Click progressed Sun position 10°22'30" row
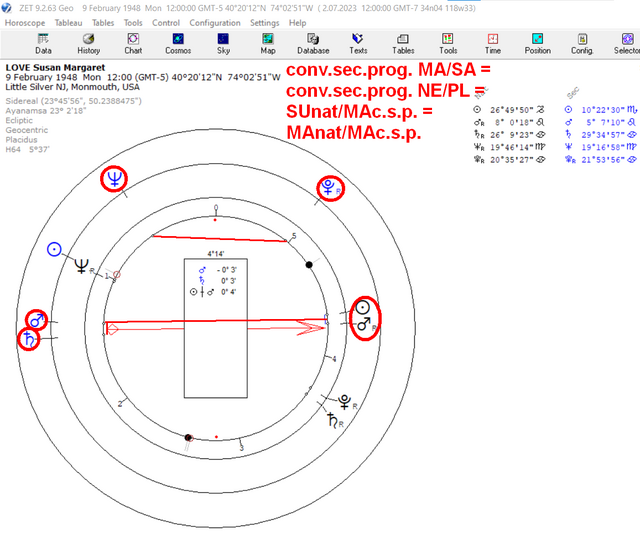This screenshot has width=640, height=553. (x=601, y=110)
